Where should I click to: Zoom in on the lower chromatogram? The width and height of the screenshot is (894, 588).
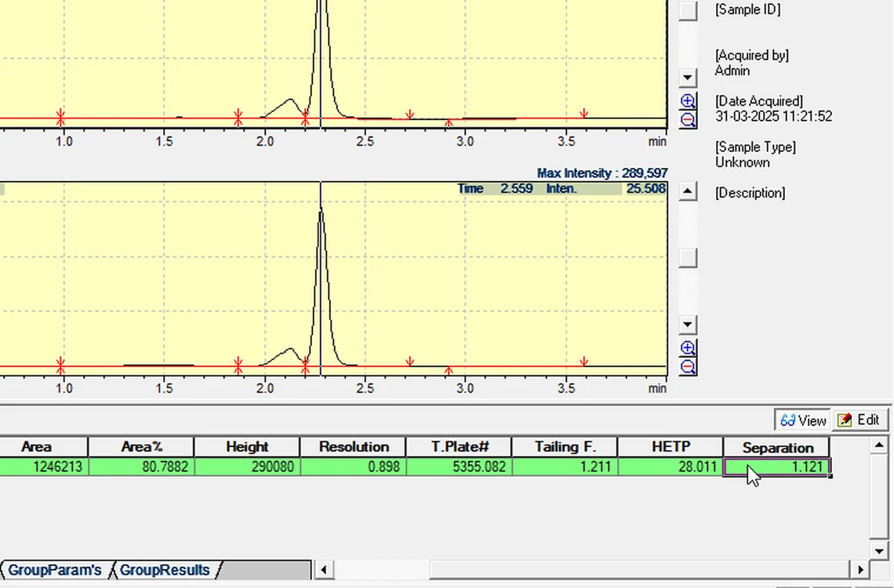click(x=689, y=347)
